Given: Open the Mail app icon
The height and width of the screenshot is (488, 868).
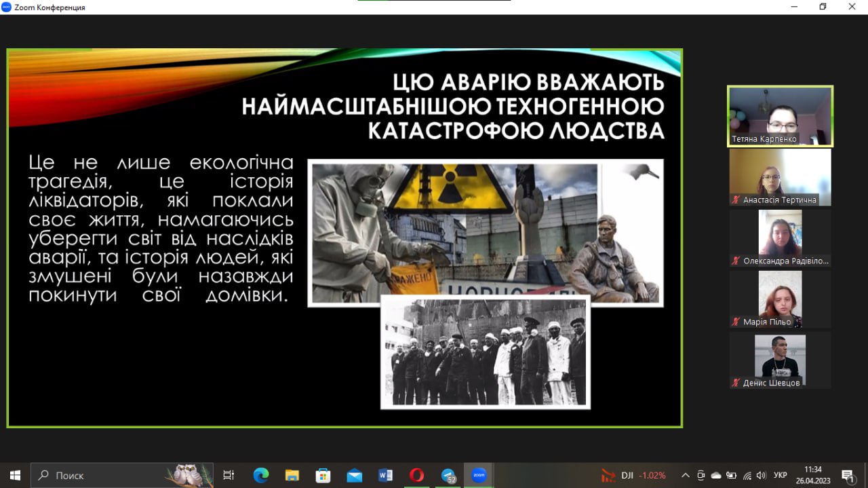Looking at the screenshot, I should click(x=354, y=475).
